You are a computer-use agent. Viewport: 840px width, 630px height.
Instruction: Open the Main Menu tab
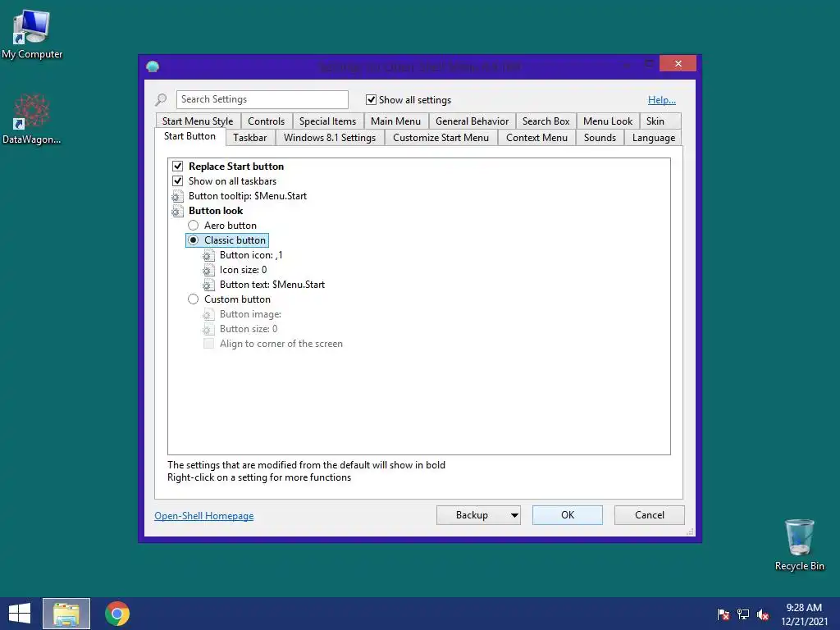(396, 121)
